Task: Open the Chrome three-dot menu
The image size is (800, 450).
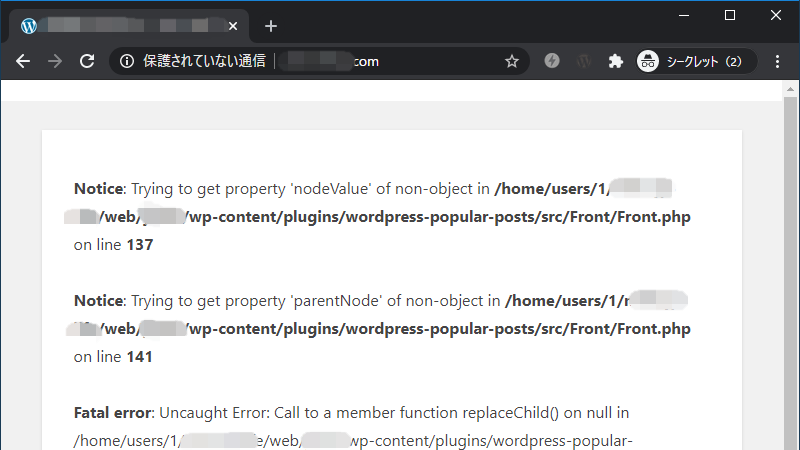Action: tap(777, 61)
